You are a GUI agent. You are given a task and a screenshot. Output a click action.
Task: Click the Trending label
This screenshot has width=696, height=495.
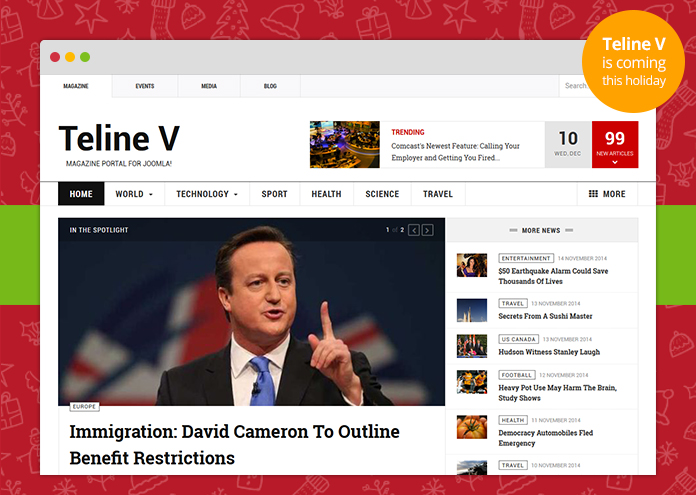(407, 132)
